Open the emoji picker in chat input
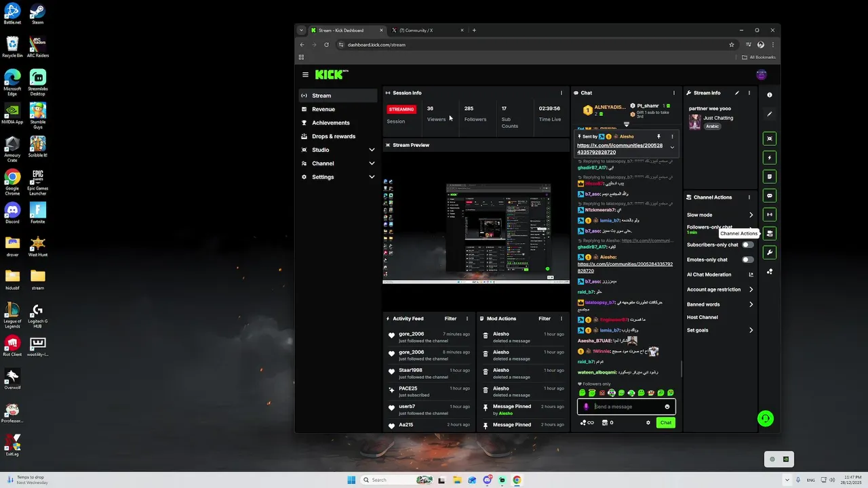 point(667,407)
